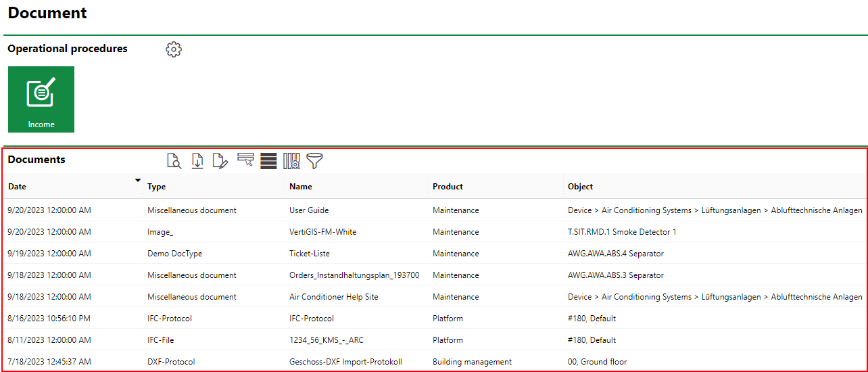The width and height of the screenshot is (868, 372).
Task: Sort by the Name column header
Action: click(301, 187)
